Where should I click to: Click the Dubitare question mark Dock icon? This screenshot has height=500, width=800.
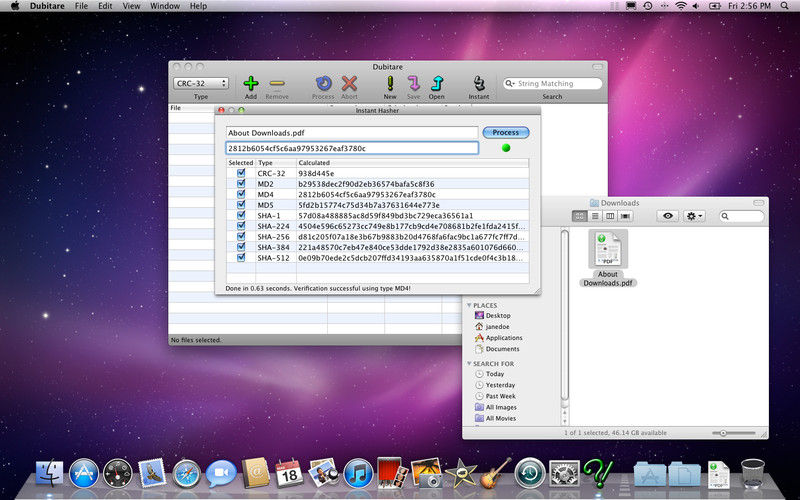[x=598, y=473]
